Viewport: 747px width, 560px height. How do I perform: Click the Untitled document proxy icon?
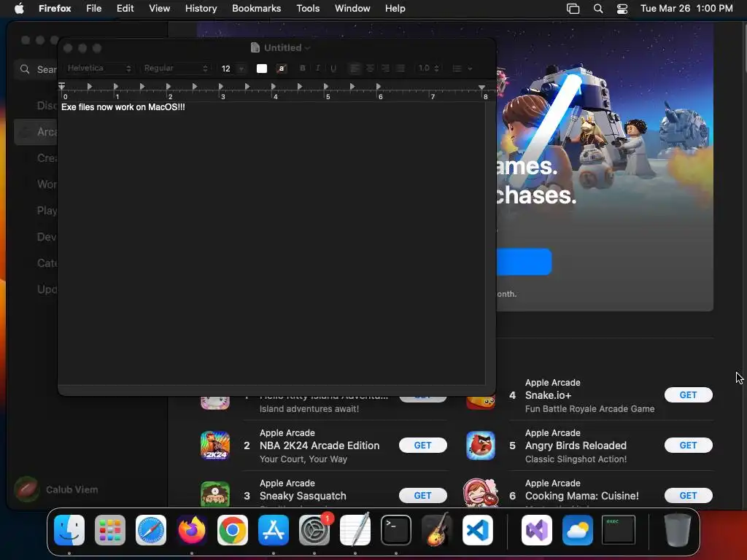[x=255, y=47]
